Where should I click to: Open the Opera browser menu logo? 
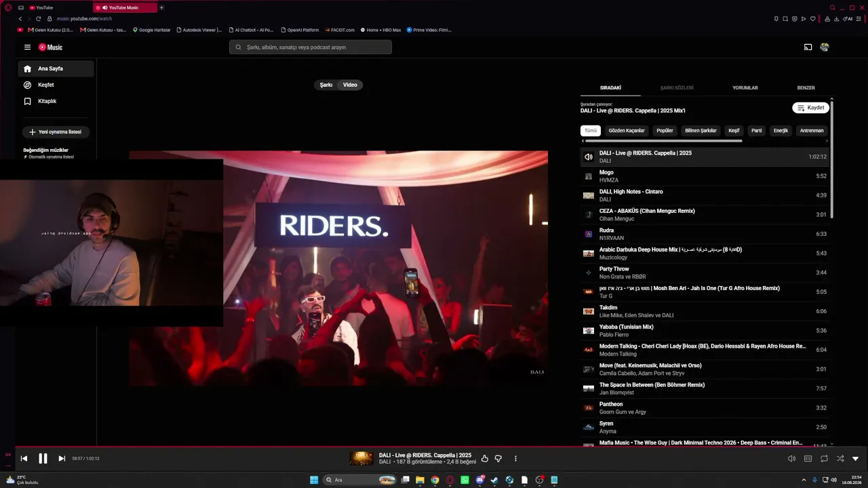(8, 7)
